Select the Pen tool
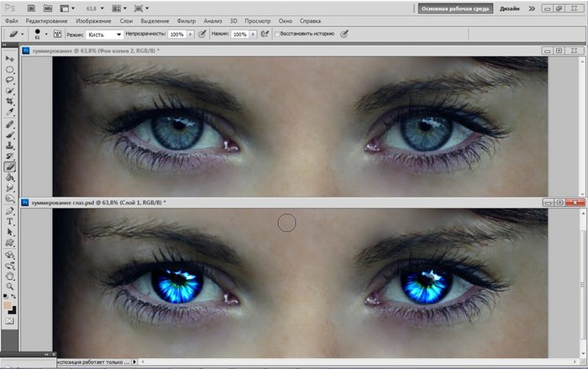 pos(10,211)
